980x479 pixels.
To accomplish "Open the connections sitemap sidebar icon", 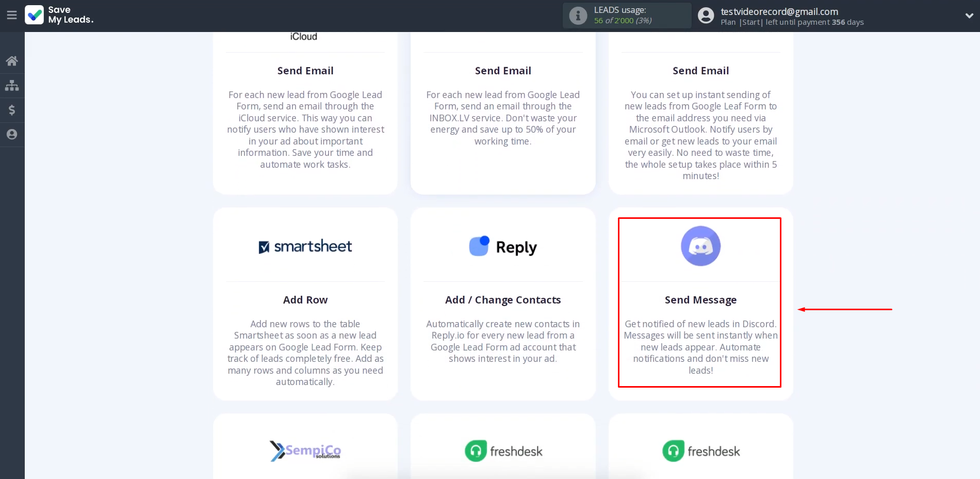I will [x=12, y=86].
